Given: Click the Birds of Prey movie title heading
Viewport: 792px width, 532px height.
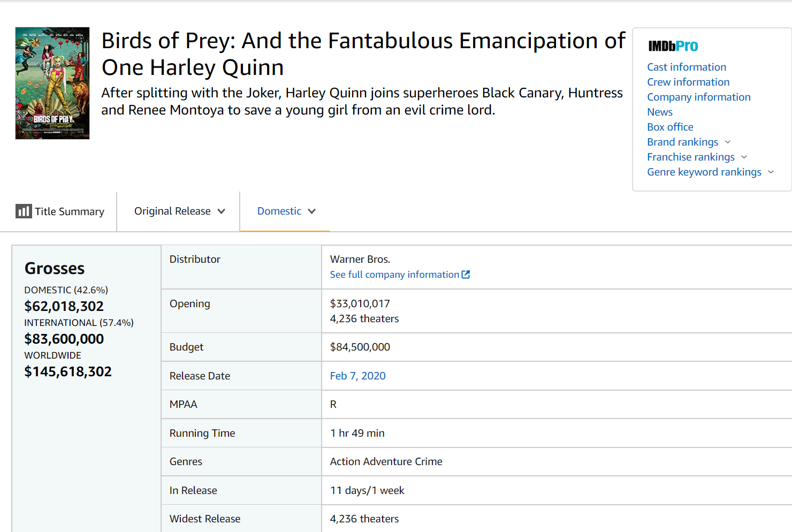Looking at the screenshot, I should (x=363, y=54).
